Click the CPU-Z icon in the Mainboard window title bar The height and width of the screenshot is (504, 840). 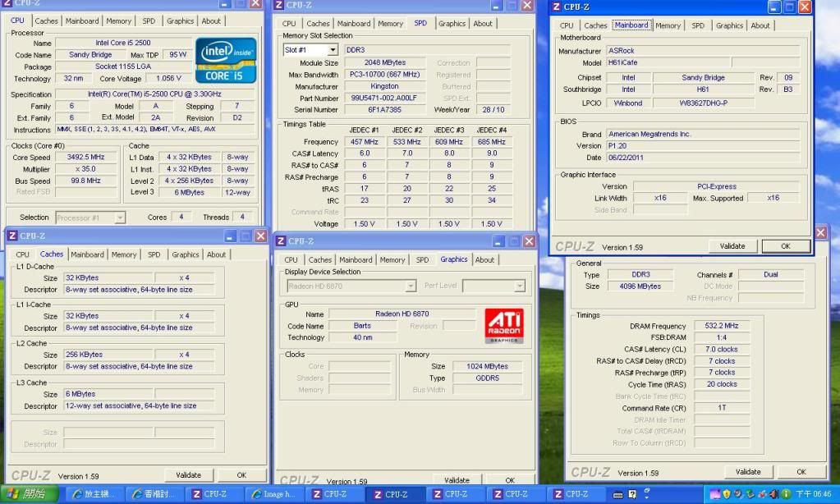click(557, 7)
